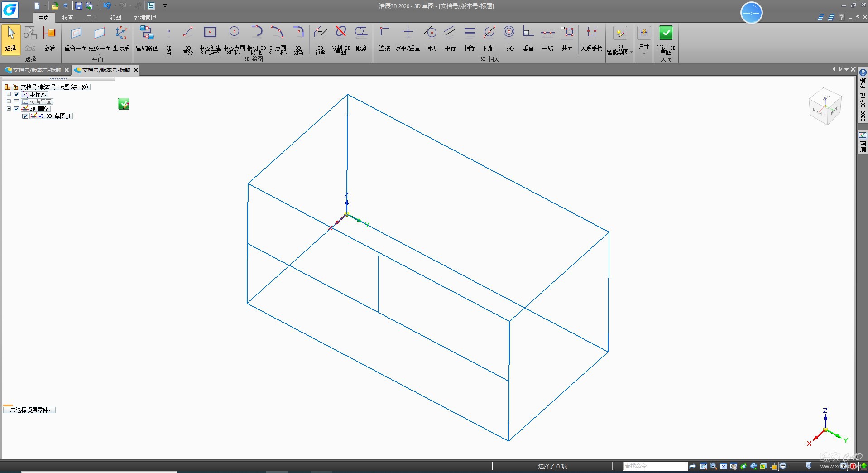Switch to the 主页 ribbon tab
868x473 pixels.
pos(44,18)
